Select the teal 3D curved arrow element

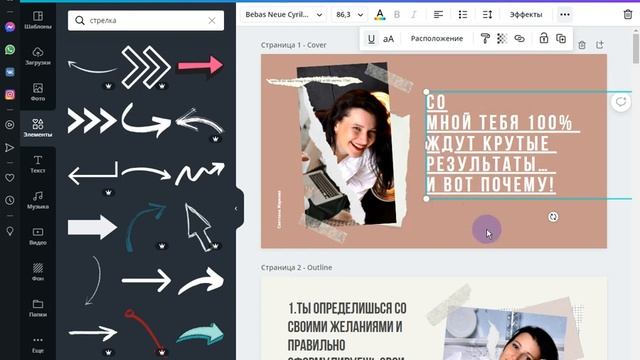pyautogui.click(x=200, y=333)
